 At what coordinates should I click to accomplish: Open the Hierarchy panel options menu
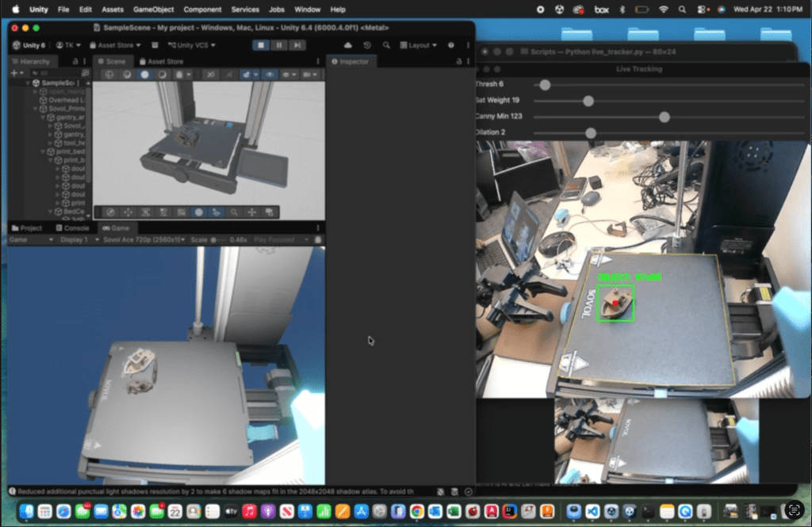point(84,61)
